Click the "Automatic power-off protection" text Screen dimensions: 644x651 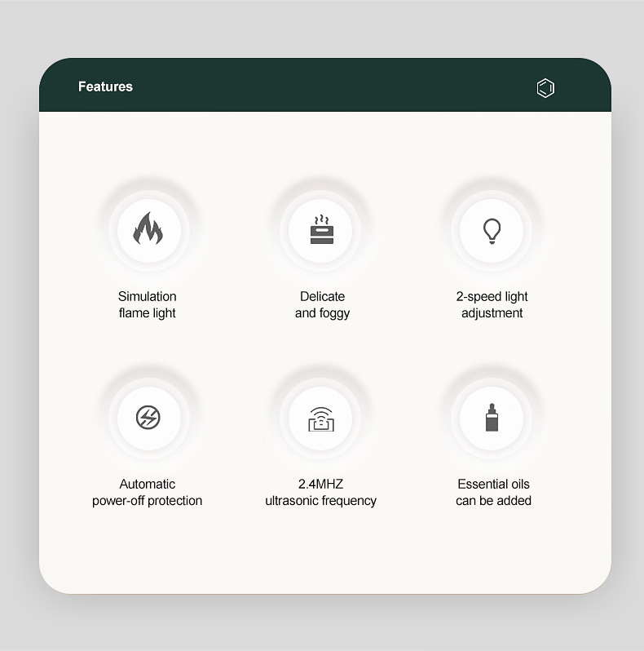(x=147, y=492)
